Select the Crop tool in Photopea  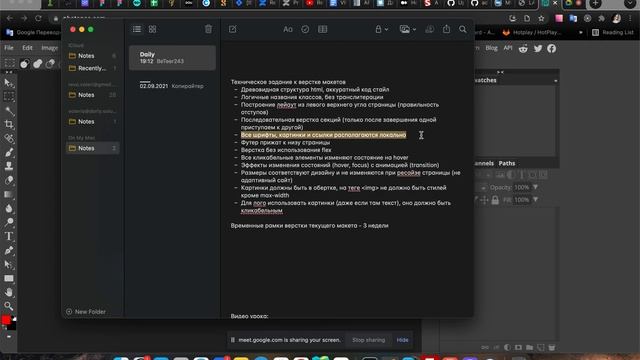(x=9, y=124)
